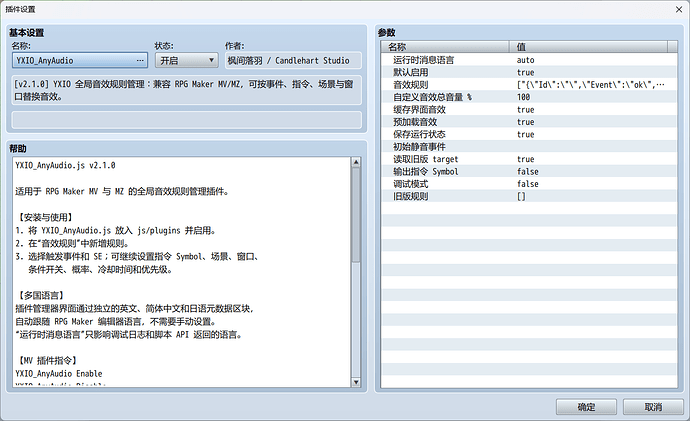Select the 读取旧版 target parameter row
The width and height of the screenshot is (690, 421).
click(529, 159)
